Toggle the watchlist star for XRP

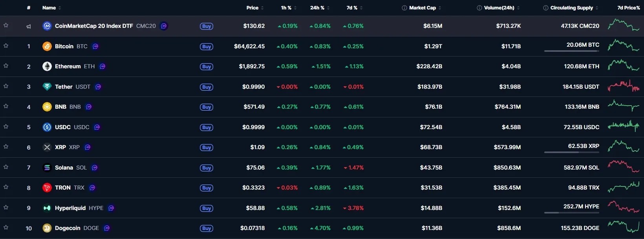6,146
